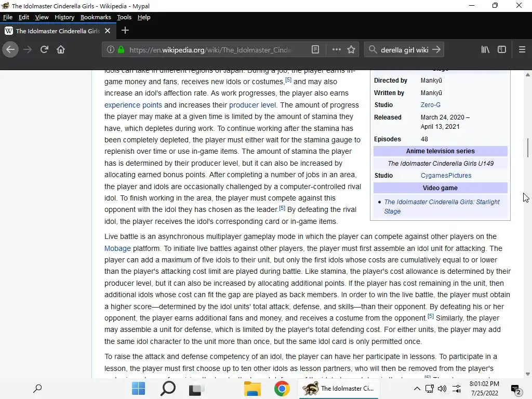Open the Bookmarks menu

coord(96,17)
